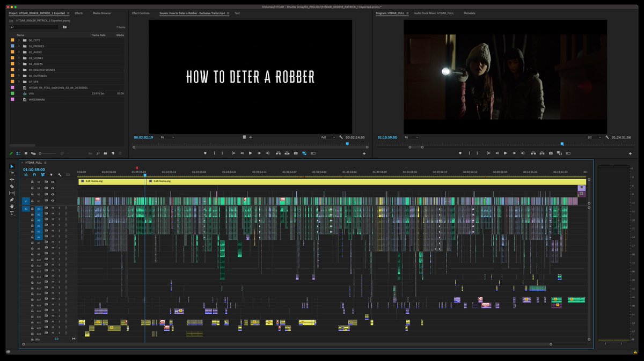Toggle visibility eye for track V1

coord(53,201)
